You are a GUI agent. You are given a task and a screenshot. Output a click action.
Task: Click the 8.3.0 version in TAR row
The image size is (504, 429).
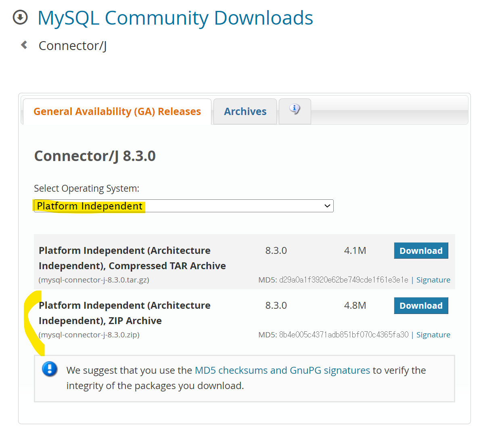click(x=276, y=251)
